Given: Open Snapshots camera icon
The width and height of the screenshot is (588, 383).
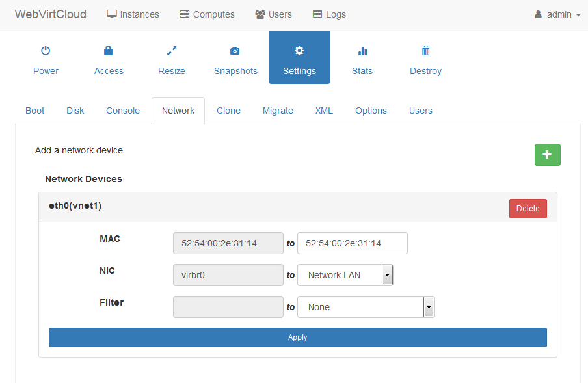Looking at the screenshot, I should [x=235, y=51].
